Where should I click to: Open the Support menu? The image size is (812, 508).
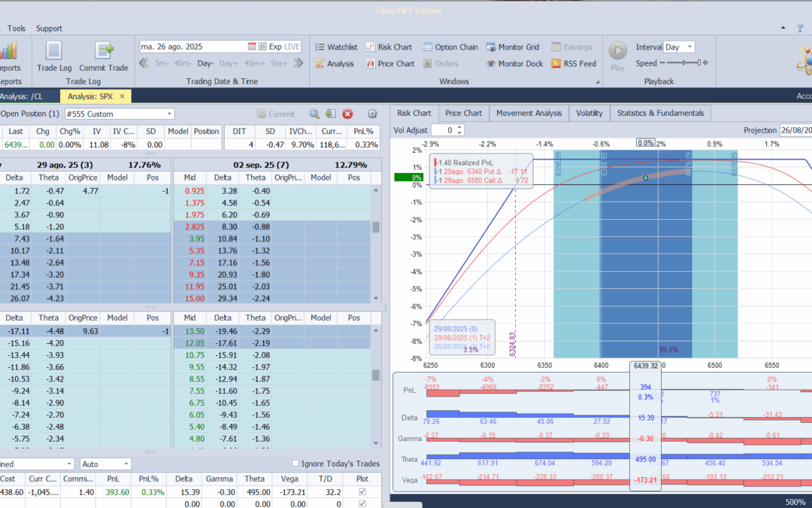49,28
